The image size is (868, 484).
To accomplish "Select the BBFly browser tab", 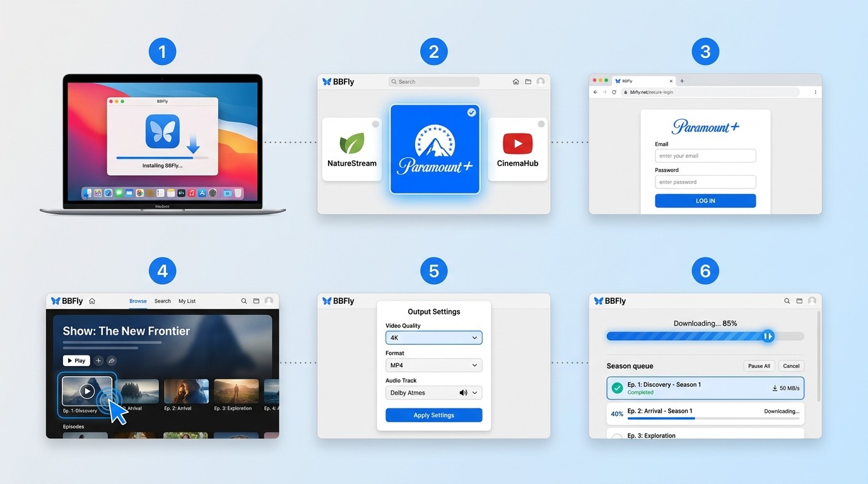I will (643, 81).
